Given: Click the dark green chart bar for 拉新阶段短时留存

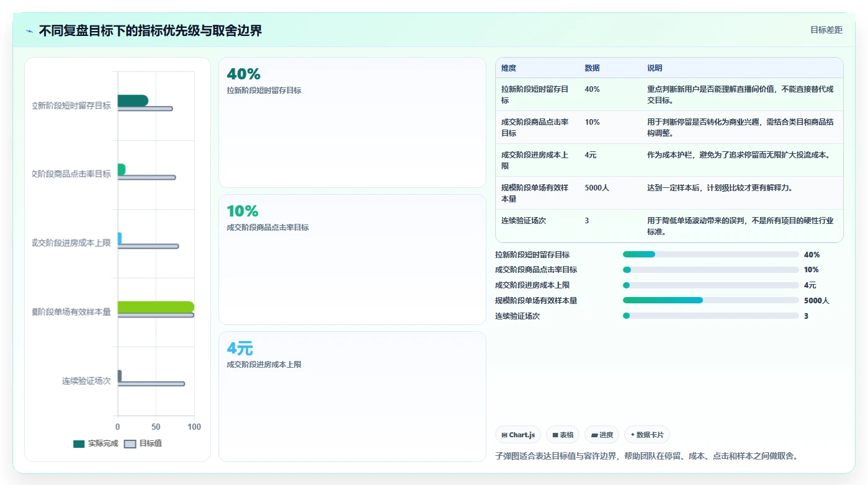Looking at the screenshot, I should coord(133,100).
